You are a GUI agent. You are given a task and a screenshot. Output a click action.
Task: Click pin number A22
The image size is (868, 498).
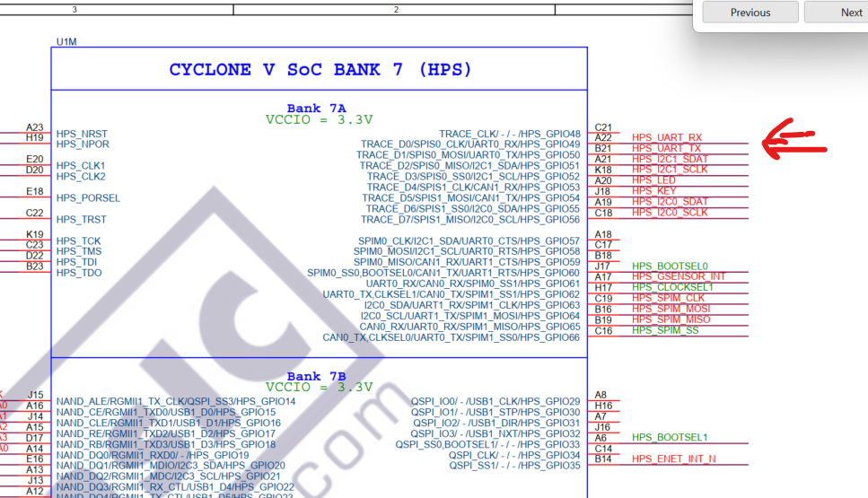[603, 138]
